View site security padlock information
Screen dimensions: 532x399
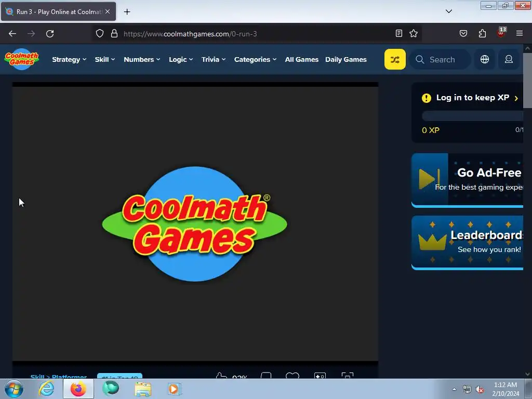click(x=114, y=34)
